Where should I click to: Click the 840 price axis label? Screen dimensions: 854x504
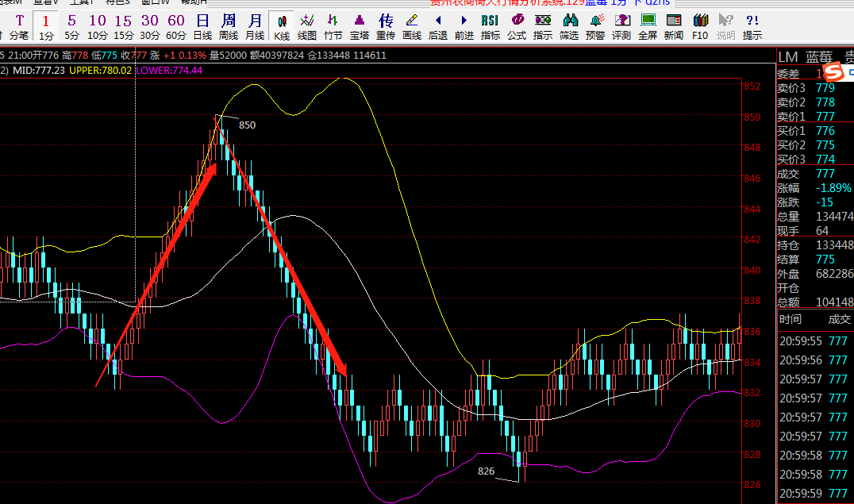(x=752, y=270)
